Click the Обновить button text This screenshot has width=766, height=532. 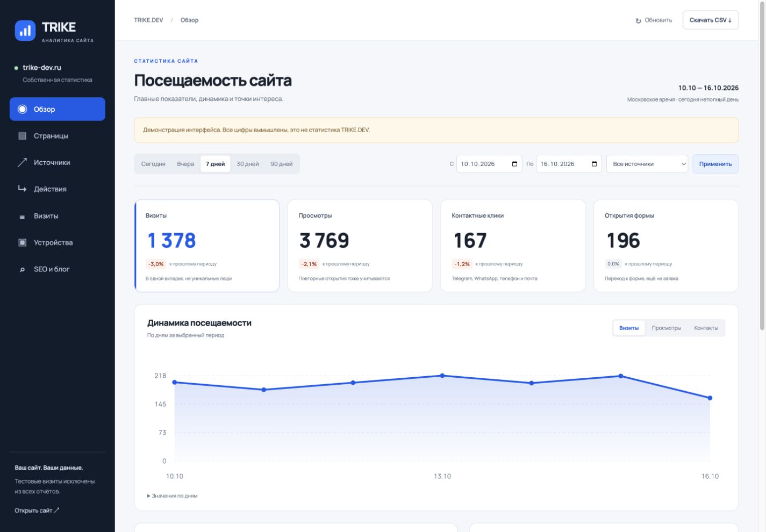tap(658, 20)
